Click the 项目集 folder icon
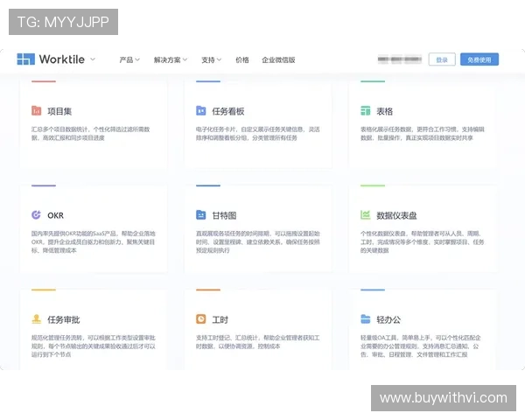The width and height of the screenshot is (525, 420). pos(36,110)
